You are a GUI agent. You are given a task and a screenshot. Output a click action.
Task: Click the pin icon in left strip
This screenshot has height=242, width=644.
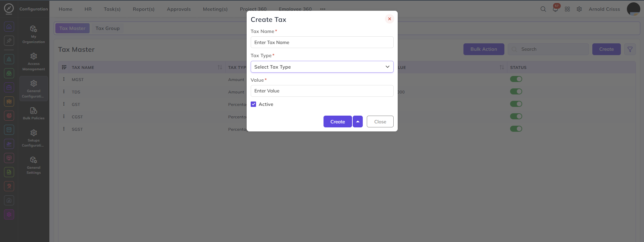coord(9,41)
